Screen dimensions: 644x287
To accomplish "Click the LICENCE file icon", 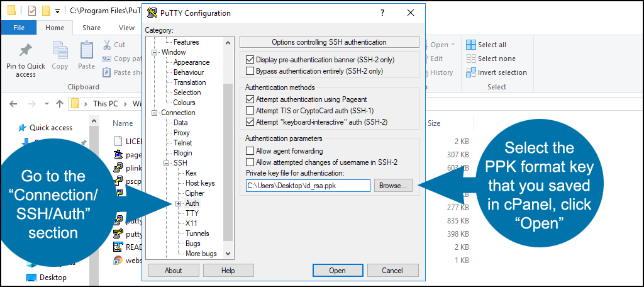I will coord(119,141).
